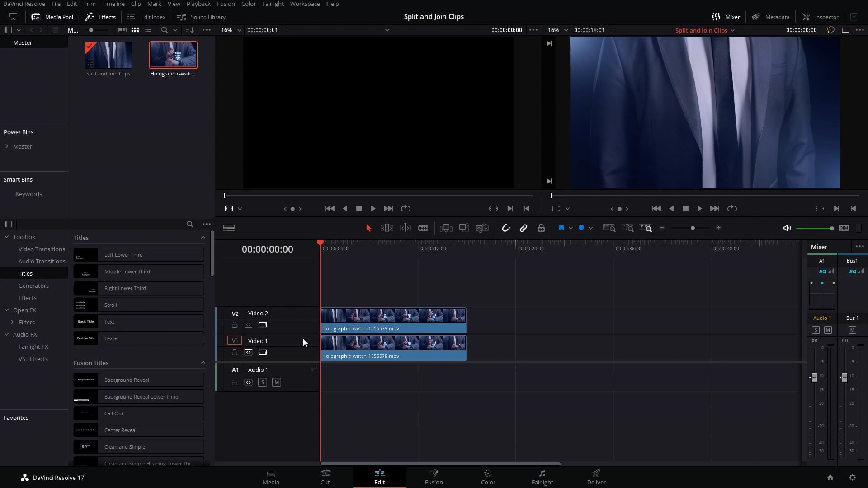Screen dimensions: 868x488
Task: Select the arrow selection mode tool
Action: 368,228
